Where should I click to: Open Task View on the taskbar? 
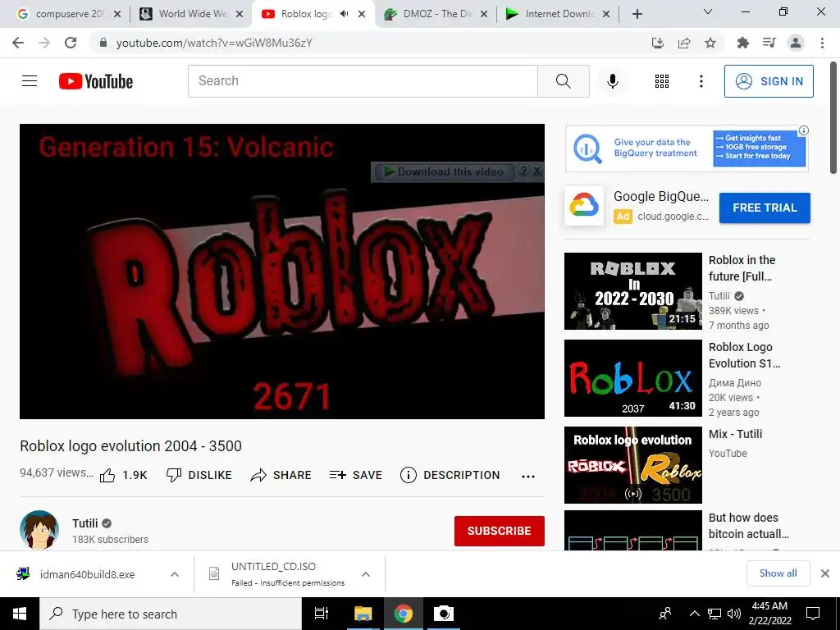(x=322, y=614)
